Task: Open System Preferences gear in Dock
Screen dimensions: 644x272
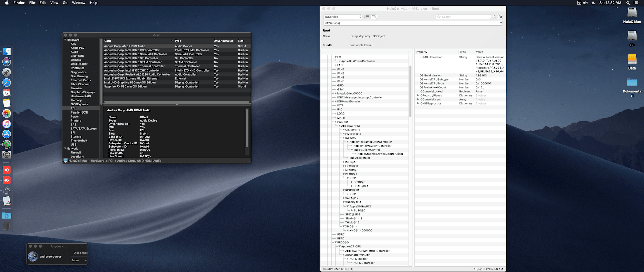Action: click(x=7, y=155)
